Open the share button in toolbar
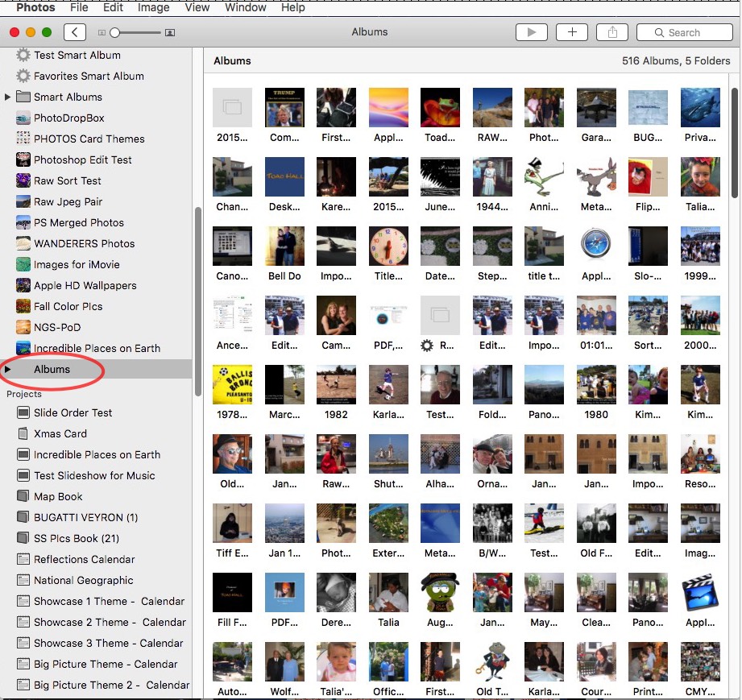742x700 pixels. [611, 32]
